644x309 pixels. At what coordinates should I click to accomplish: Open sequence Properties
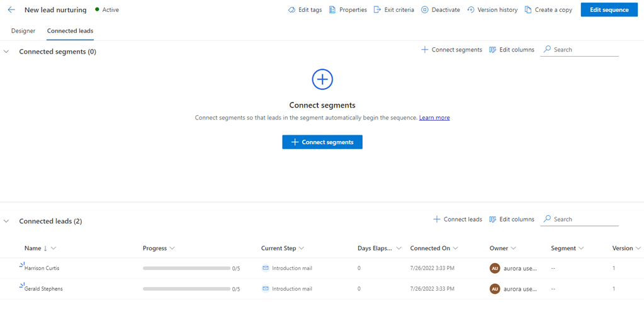(x=348, y=10)
